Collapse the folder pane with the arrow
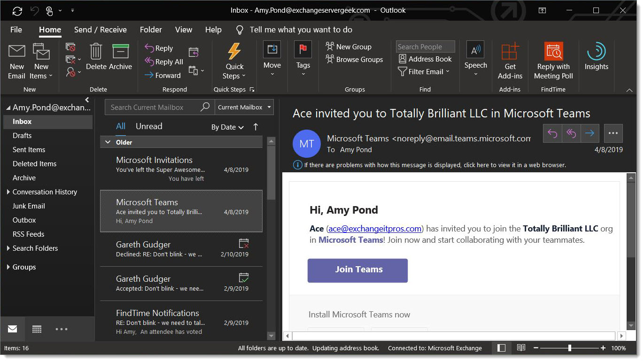This screenshot has height=362, width=644. click(87, 100)
